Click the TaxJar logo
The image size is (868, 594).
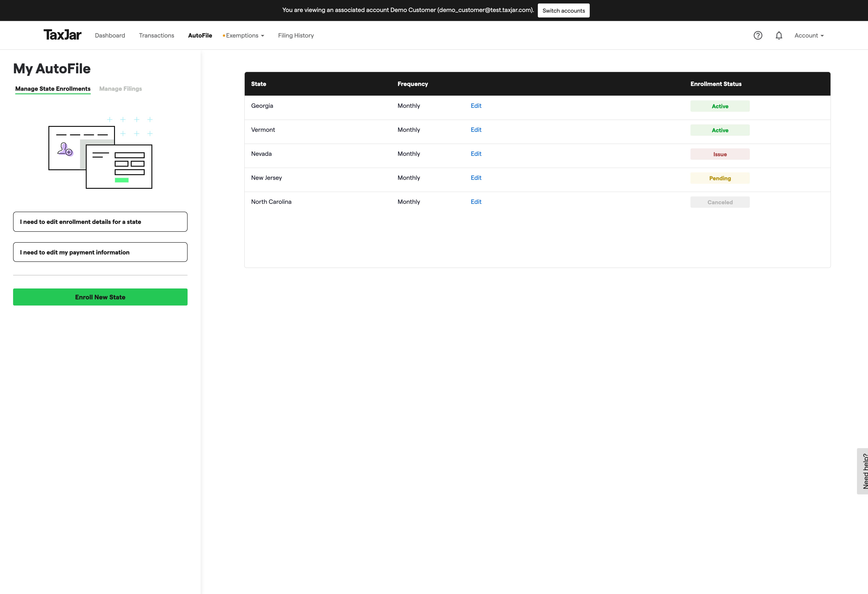[x=62, y=35]
